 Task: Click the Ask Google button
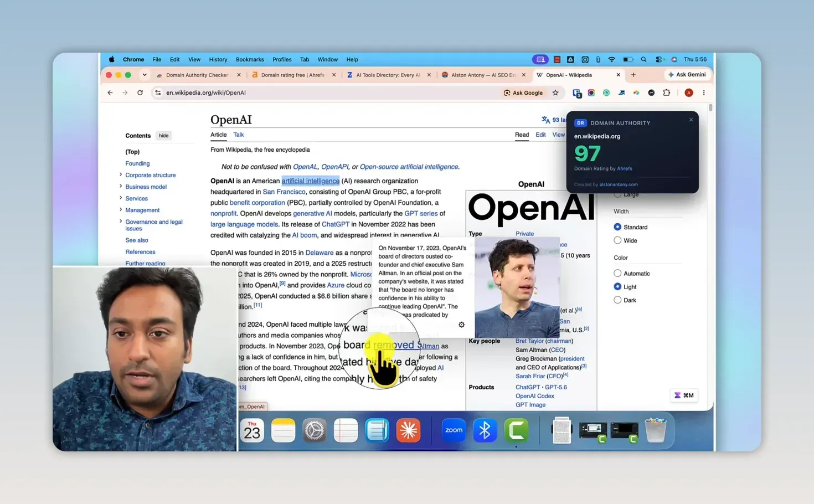pyautogui.click(x=523, y=93)
